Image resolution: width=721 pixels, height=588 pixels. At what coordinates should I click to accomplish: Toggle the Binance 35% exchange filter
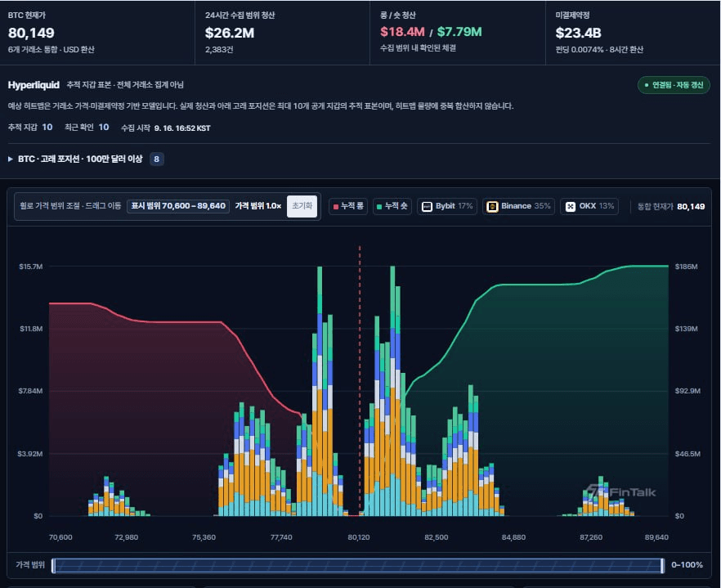pyautogui.click(x=518, y=206)
